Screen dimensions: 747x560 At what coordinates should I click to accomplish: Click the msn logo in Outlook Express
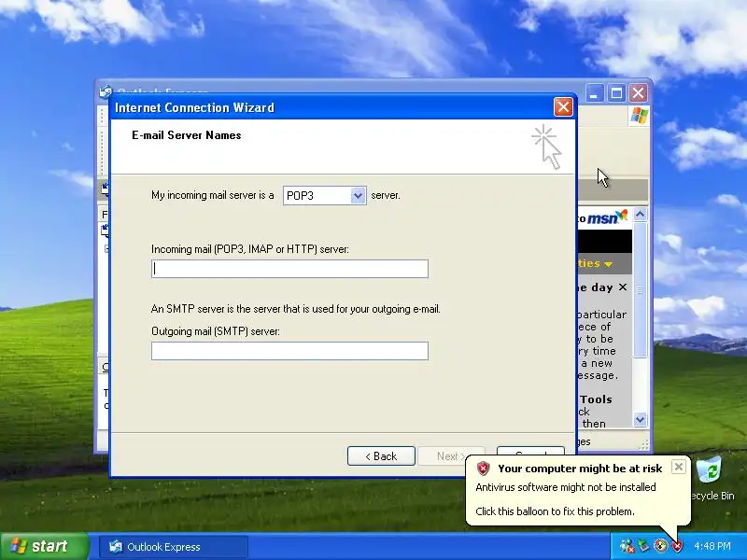tap(606, 217)
